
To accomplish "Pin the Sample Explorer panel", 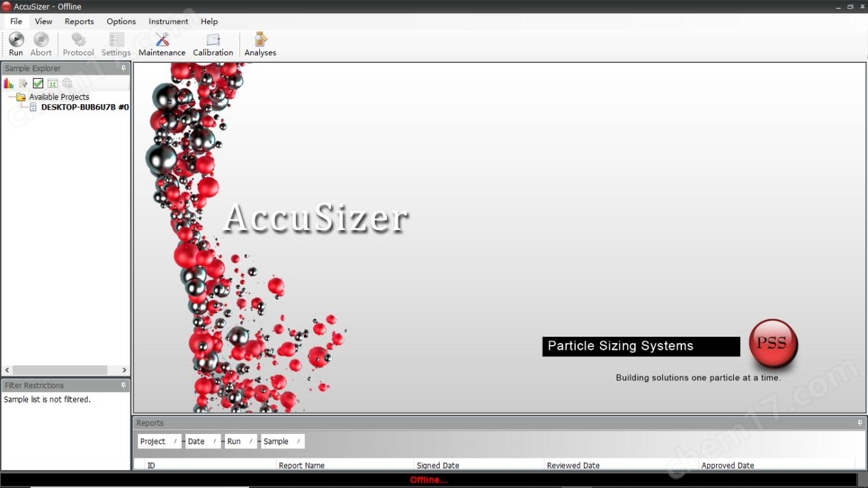I will pos(124,68).
